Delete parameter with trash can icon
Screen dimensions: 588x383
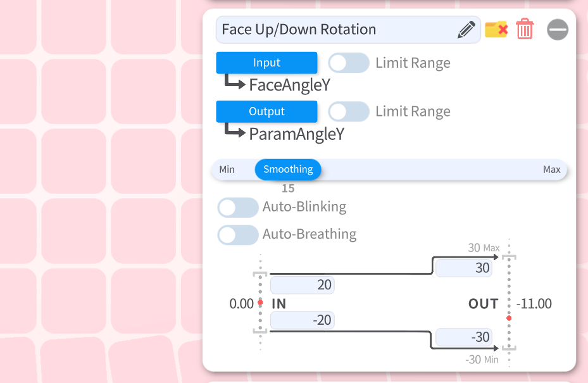[x=525, y=29]
